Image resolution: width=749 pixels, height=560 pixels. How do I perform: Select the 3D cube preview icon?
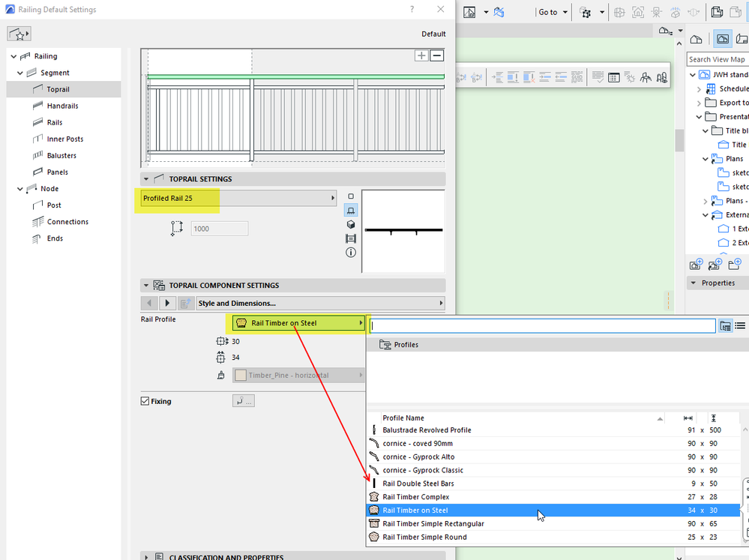pyautogui.click(x=351, y=225)
